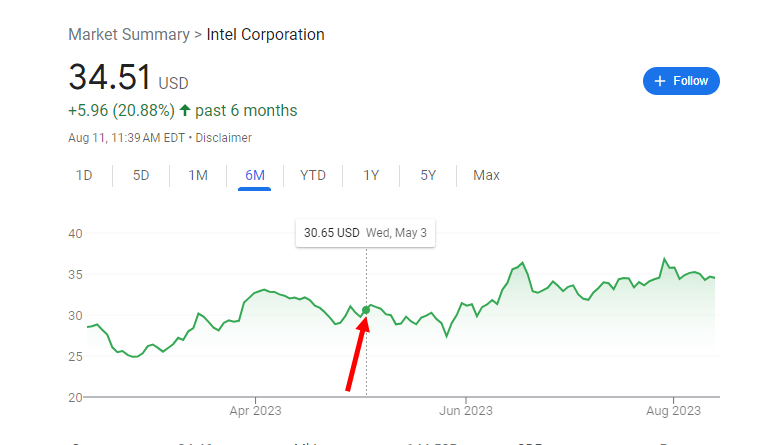Click the Aug 2023 axis label
This screenshot has width=761, height=445.
point(673,411)
